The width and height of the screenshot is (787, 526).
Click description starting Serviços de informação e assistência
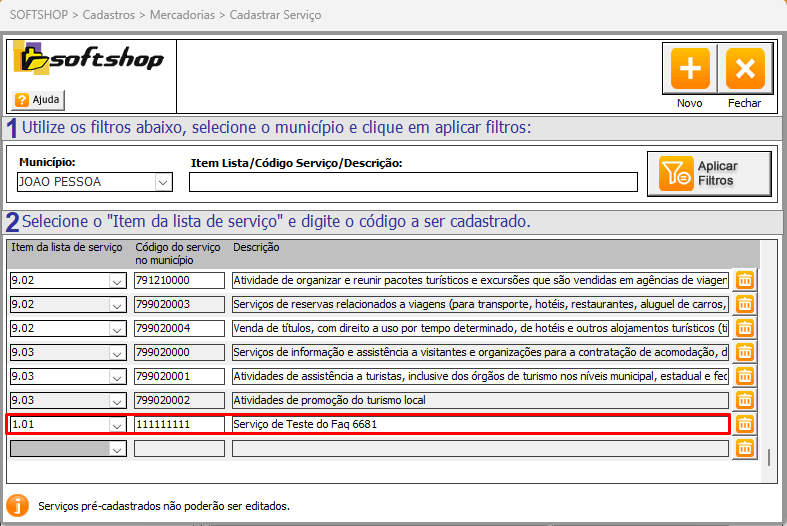coord(480,353)
